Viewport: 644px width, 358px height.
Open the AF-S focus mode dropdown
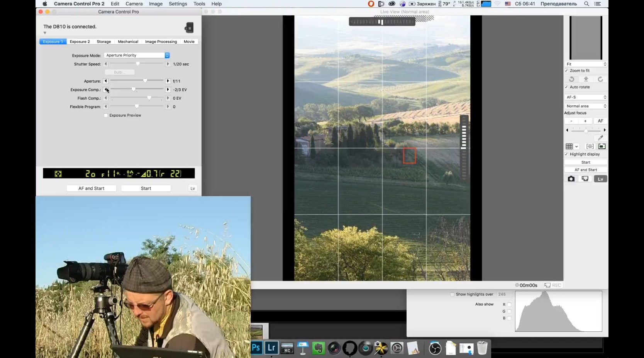pyautogui.click(x=586, y=97)
